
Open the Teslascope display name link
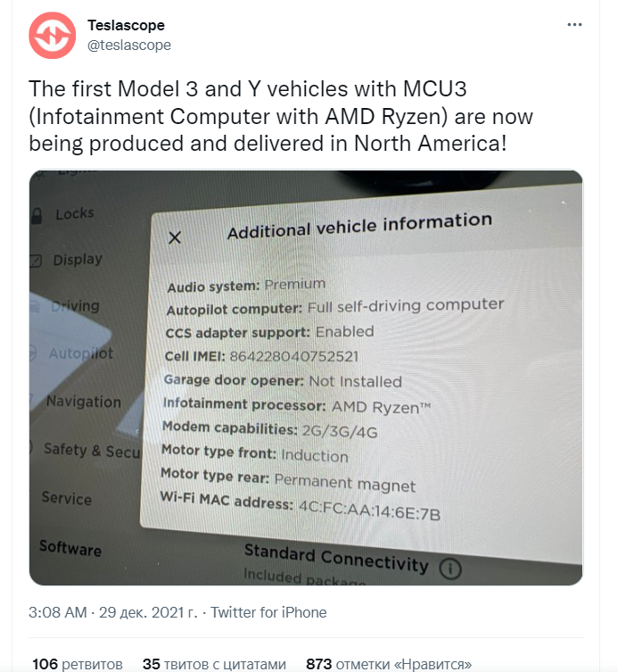coord(126,25)
